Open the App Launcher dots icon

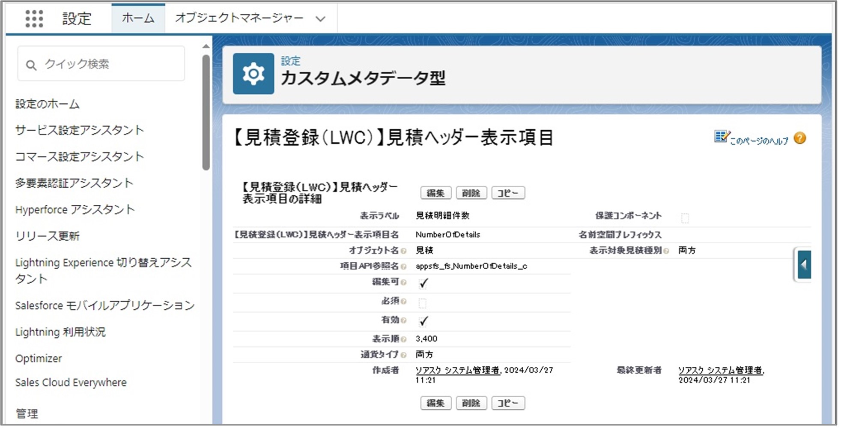click(x=34, y=18)
